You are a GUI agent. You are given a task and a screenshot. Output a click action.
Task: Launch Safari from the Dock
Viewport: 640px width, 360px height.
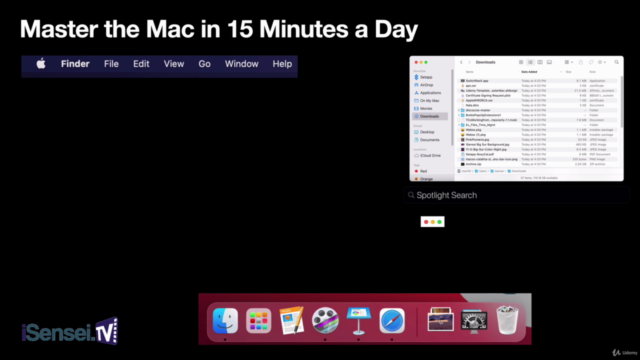click(392, 320)
